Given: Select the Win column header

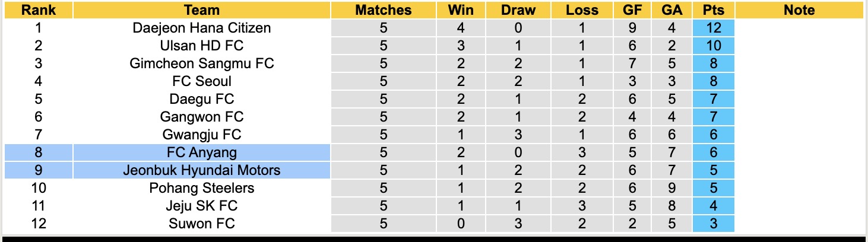Looking at the screenshot, I should [x=461, y=10].
